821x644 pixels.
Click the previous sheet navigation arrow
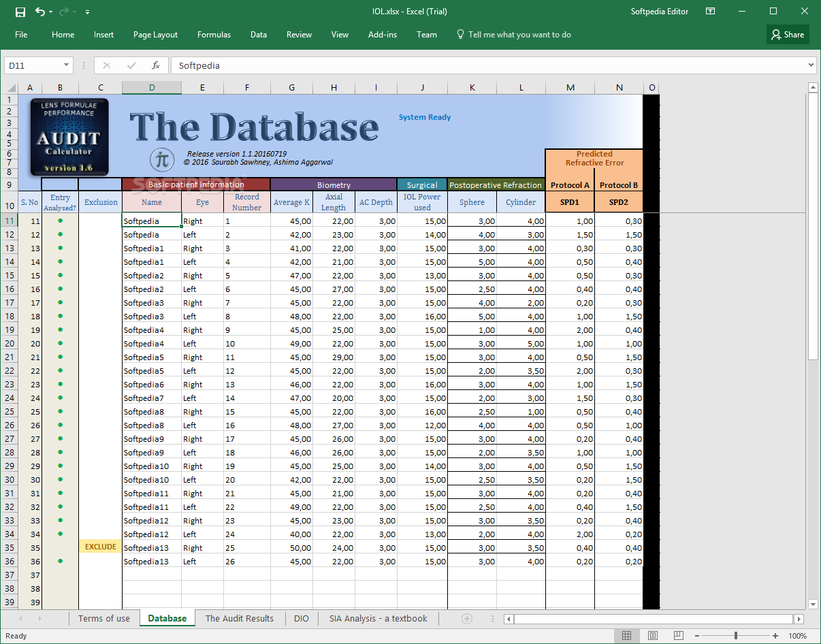coord(20,619)
